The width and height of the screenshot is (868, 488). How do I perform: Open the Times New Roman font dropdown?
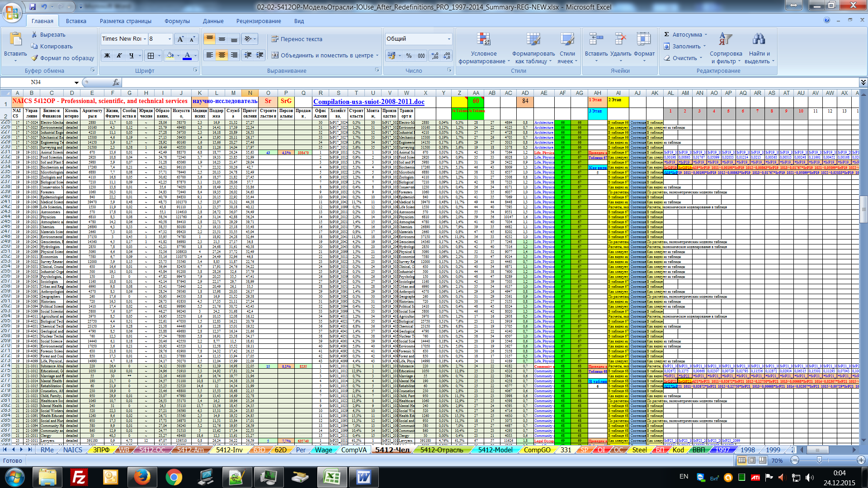(x=145, y=39)
